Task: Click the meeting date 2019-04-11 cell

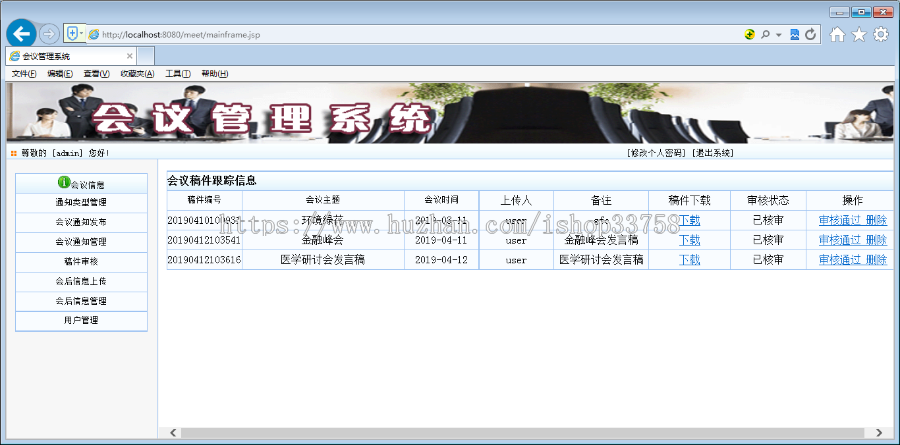Action: coord(441,240)
